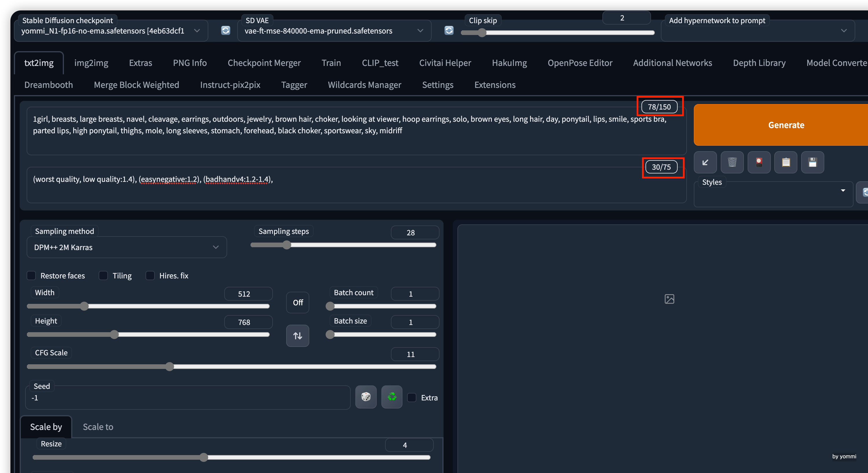Image resolution: width=868 pixels, height=473 pixels.
Task: Click the read-parameters arrow icon under Generate
Action: point(705,162)
